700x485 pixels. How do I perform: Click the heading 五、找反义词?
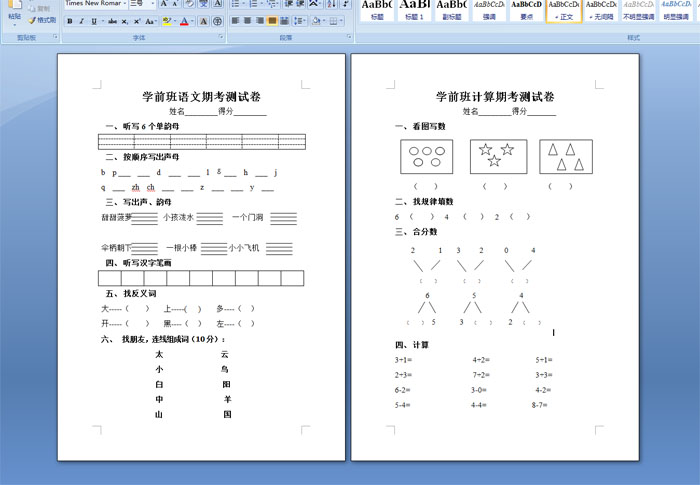131,293
